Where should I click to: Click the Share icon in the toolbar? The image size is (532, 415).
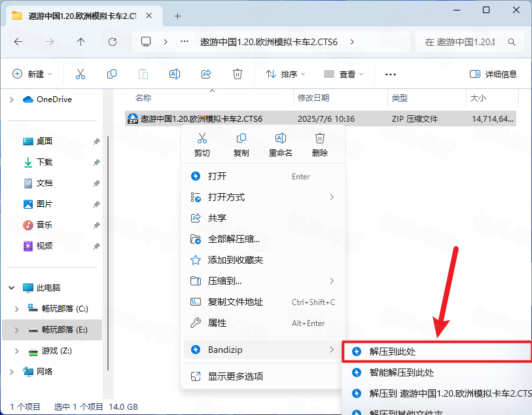coord(206,74)
